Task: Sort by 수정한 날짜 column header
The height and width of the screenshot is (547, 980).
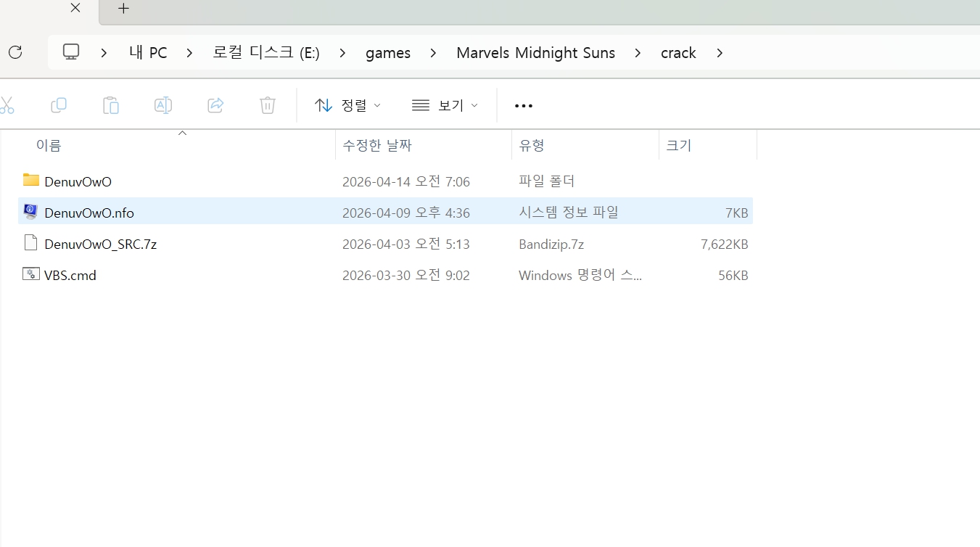Action: pos(377,145)
